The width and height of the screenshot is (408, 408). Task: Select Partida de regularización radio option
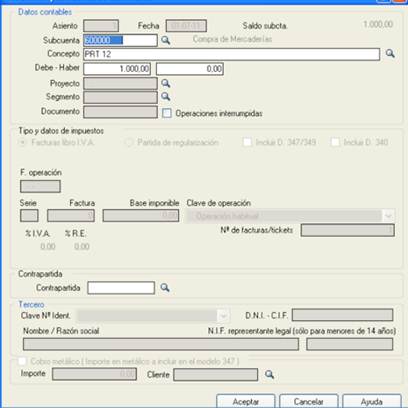(129, 143)
